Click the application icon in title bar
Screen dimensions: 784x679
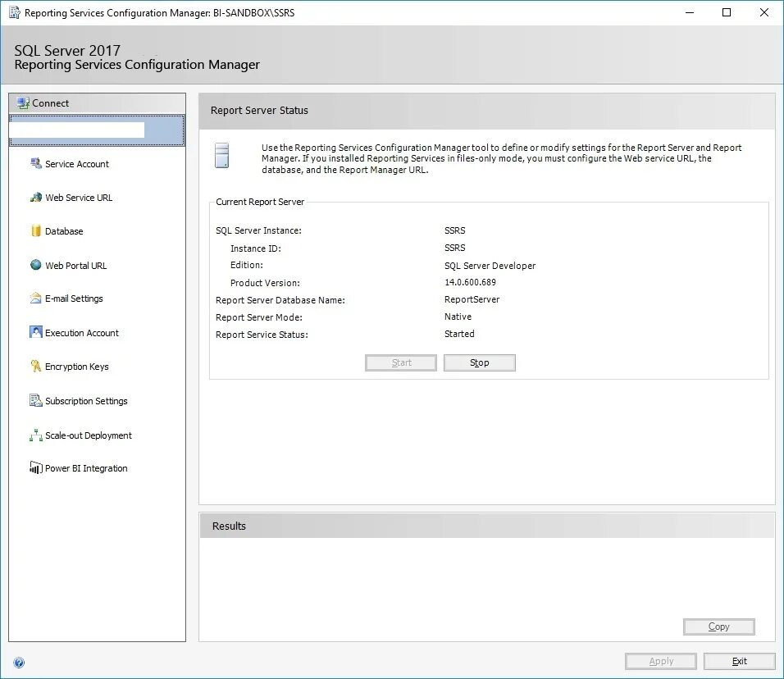(x=15, y=12)
